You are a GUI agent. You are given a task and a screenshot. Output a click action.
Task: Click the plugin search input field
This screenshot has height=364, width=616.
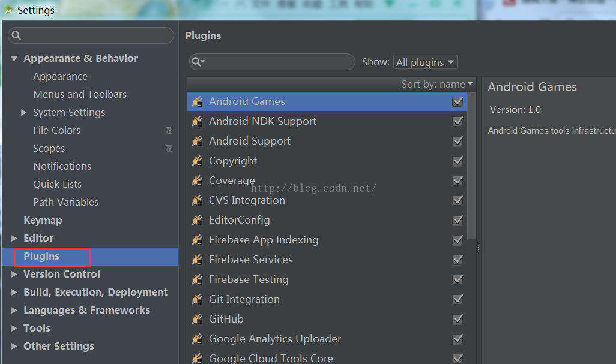point(272,62)
